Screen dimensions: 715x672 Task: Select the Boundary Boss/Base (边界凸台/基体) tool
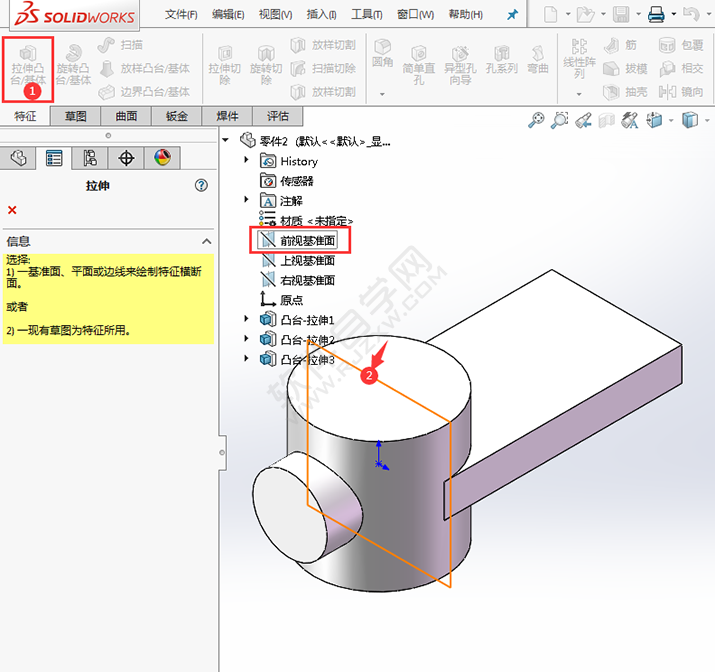[144, 92]
